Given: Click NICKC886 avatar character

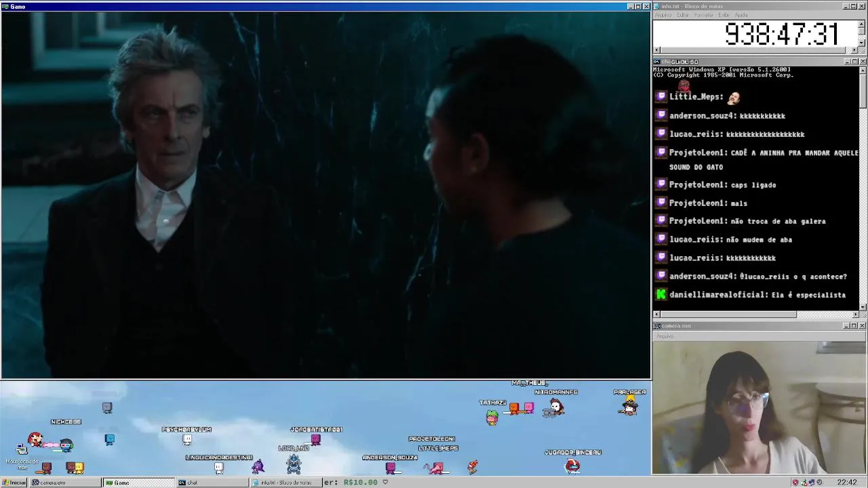Looking at the screenshot, I should 66,445.
